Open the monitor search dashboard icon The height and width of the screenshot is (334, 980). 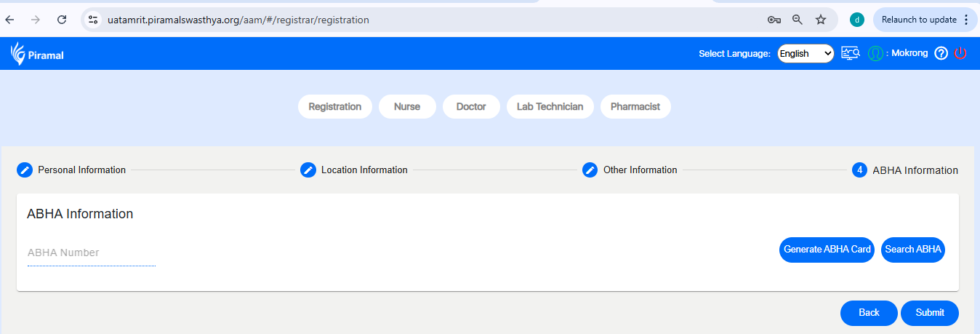tap(851, 53)
